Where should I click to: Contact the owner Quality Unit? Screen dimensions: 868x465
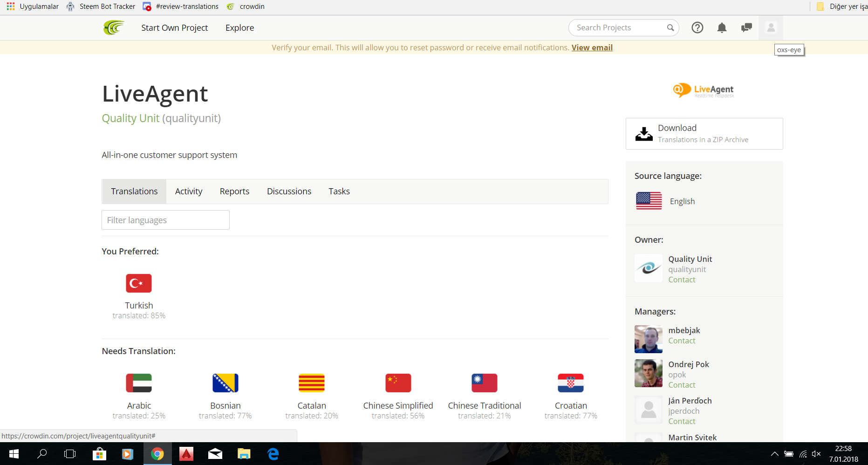tap(682, 280)
